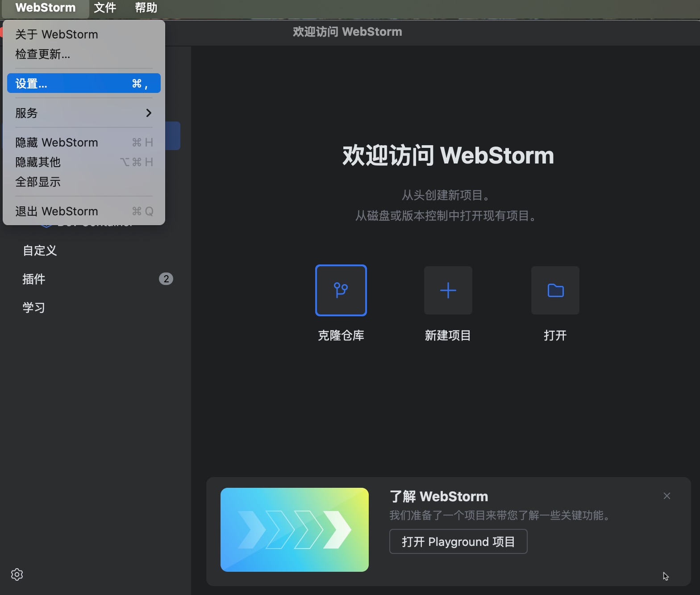This screenshot has height=595, width=700.
Task: Choose 关于 WebStorm menu entry
Action: [x=57, y=34]
